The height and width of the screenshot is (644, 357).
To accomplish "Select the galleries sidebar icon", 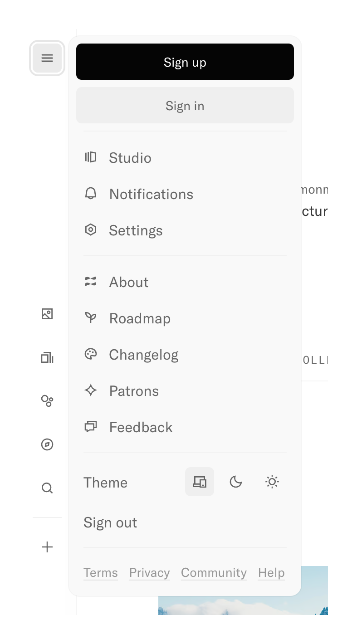I will (47, 357).
